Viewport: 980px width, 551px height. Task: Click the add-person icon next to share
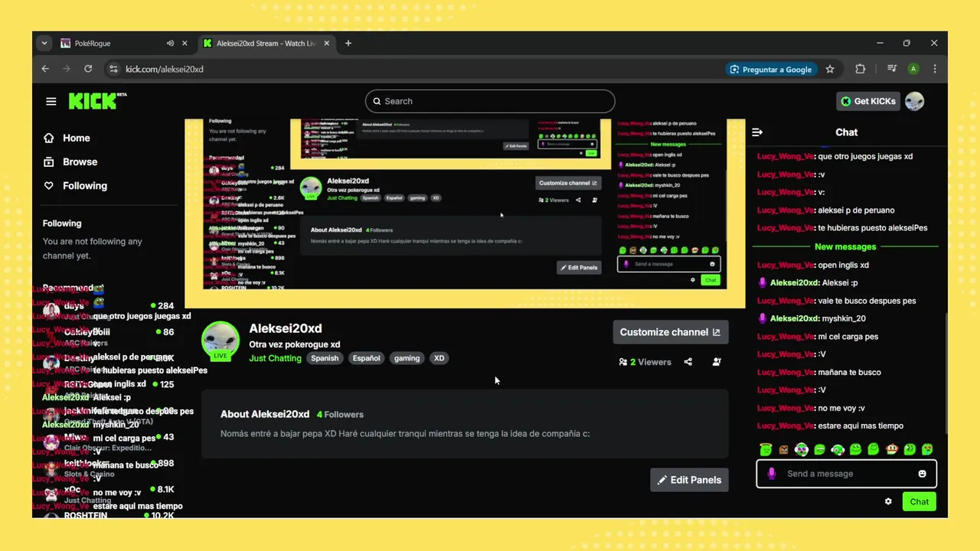717,362
